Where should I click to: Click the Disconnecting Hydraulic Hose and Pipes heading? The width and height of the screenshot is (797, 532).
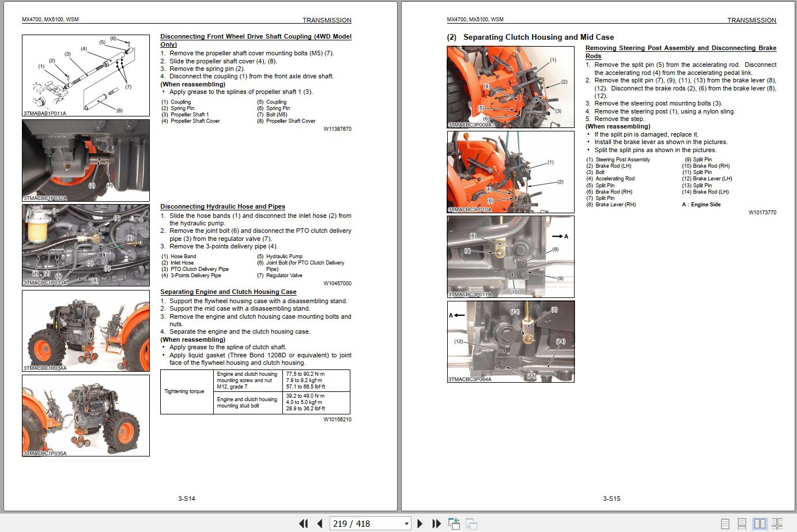[x=222, y=206]
